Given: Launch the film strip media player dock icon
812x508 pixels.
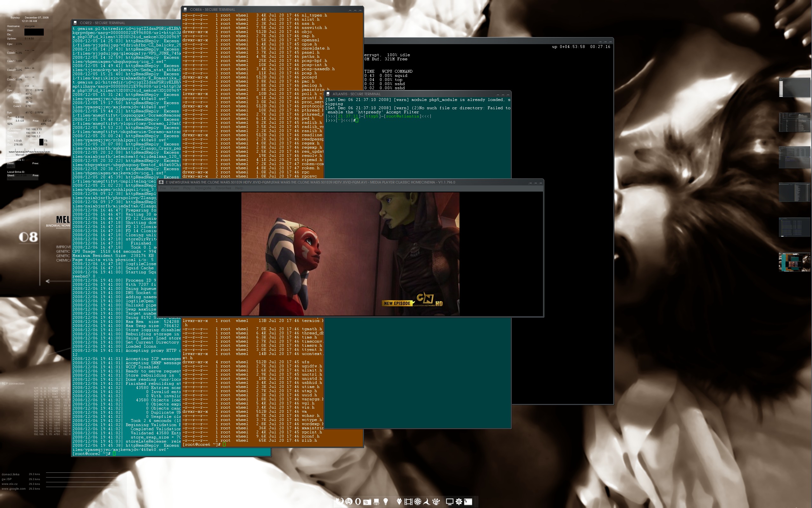Looking at the screenshot, I should (408, 502).
